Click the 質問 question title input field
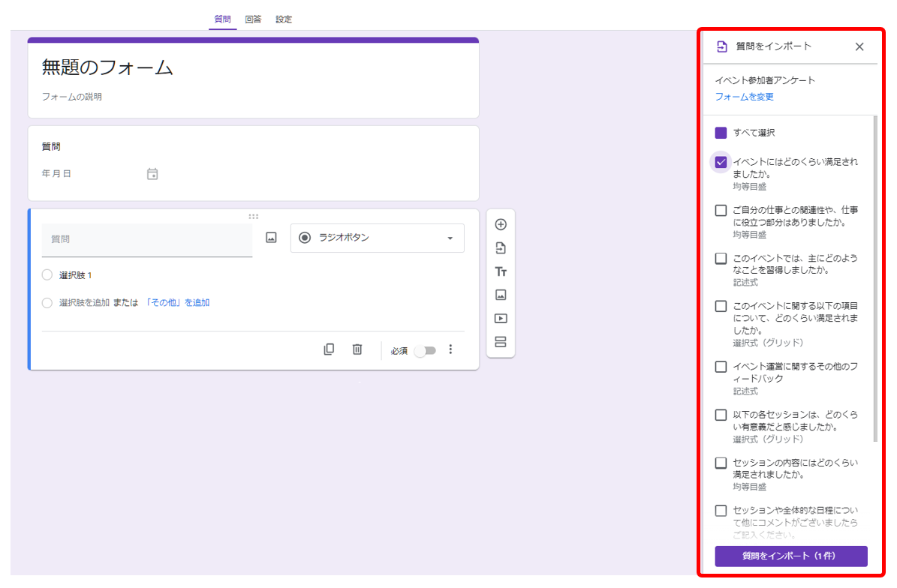 coord(147,238)
